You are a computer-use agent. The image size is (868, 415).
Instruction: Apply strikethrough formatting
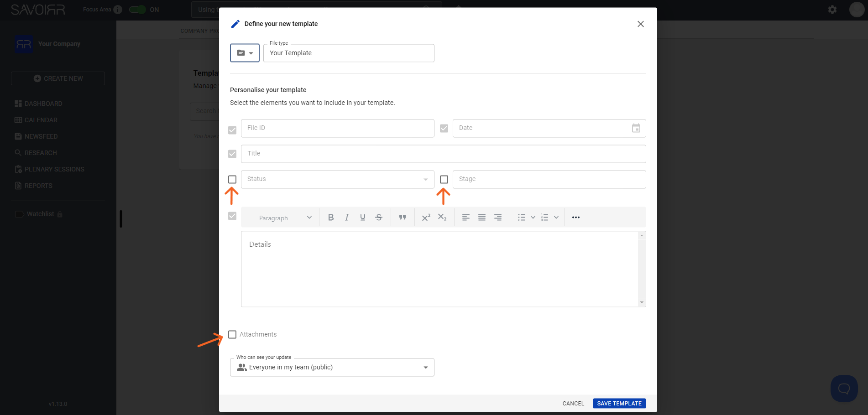379,218
